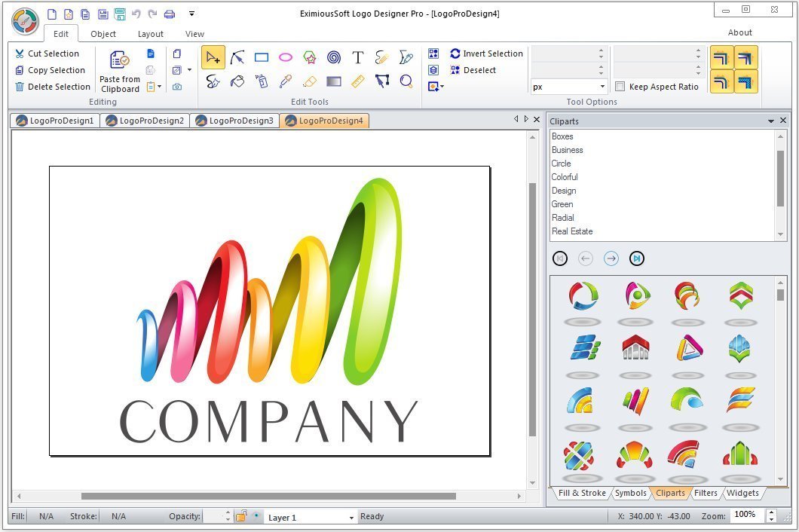The height and width of the screenshot is (532, 799).
Task: Select the Bezier pen tool
Action: click(x=406, y=57)
